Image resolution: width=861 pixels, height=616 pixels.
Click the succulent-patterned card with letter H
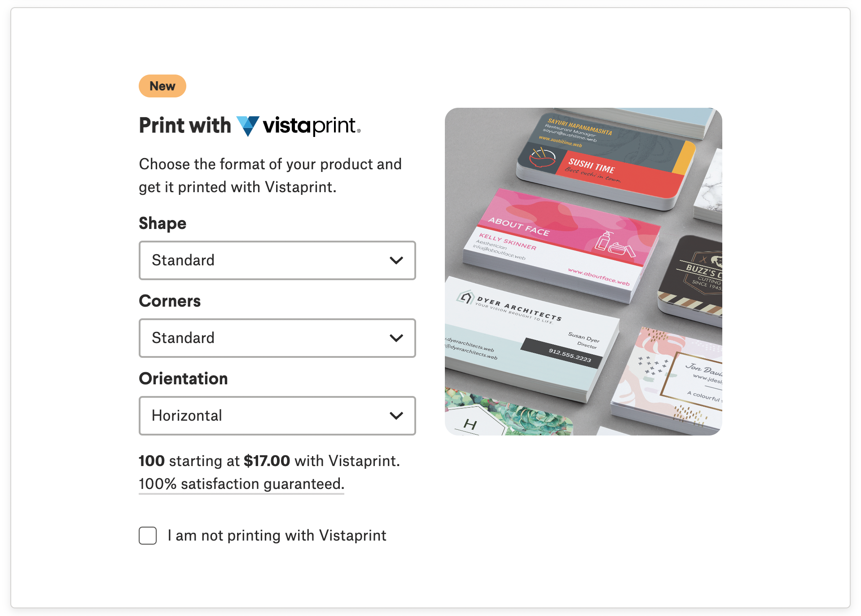[507, 413]
